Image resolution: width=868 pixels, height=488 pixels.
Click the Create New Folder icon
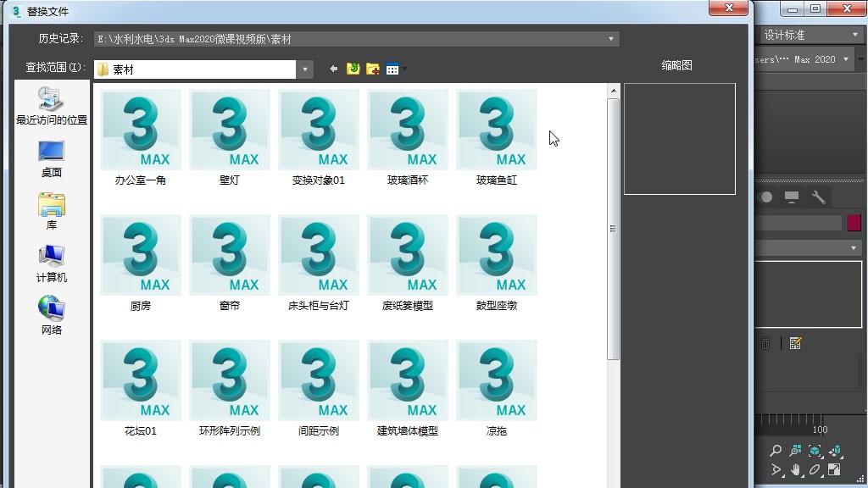(x=373, y=69)
